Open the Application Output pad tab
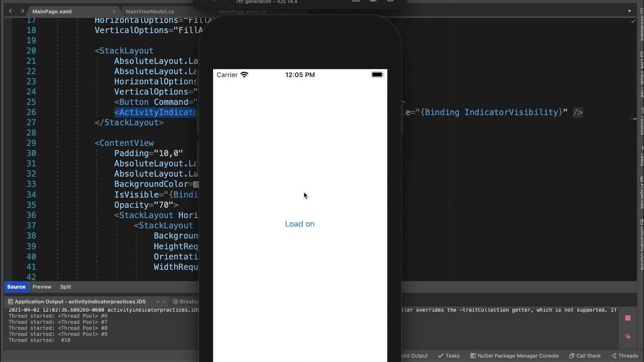The image size is (644, 362). pos(80,302)
